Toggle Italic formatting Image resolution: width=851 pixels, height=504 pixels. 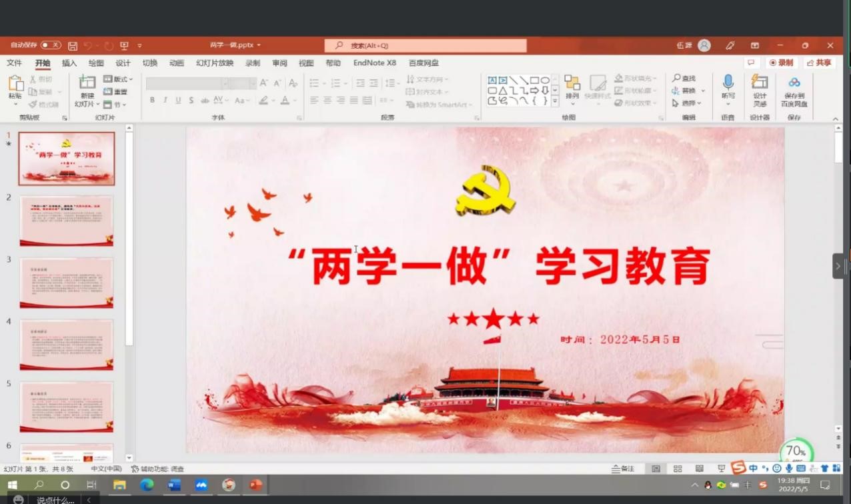165,100
